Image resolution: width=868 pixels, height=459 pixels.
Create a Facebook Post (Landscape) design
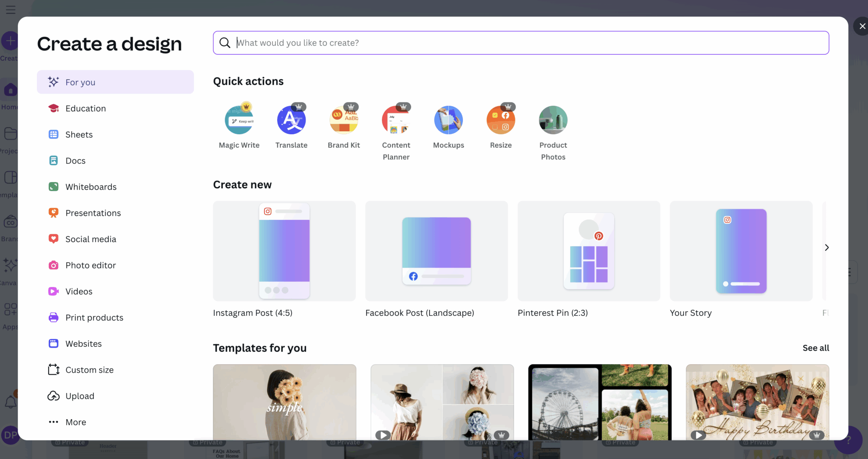(437, 259)
